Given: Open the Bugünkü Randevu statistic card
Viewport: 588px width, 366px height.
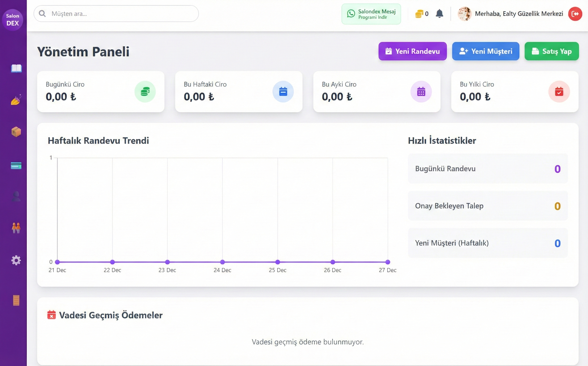Looking at the screenshot, I should [x=488, y=168].
